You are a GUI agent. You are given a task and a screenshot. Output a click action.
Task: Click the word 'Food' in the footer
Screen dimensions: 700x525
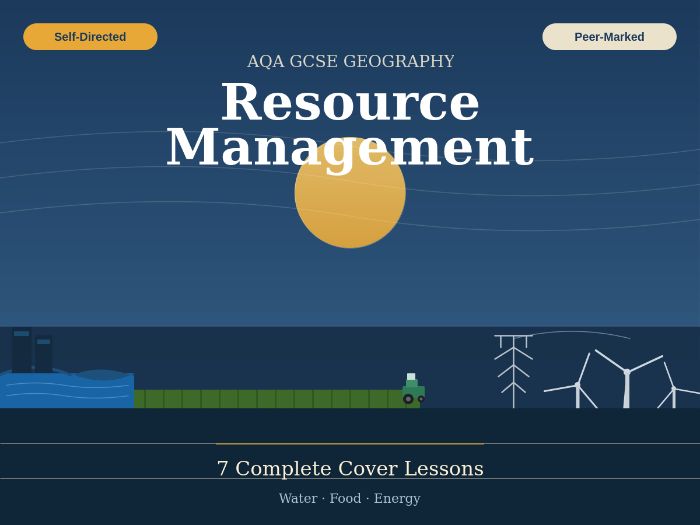point(345,498)
